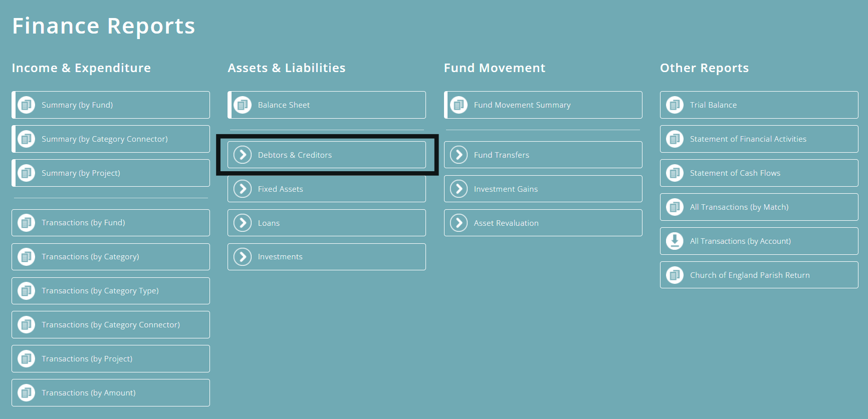
Task: Click the report icon on Statement of Cash Flows
Action: [x=675, y=173]
